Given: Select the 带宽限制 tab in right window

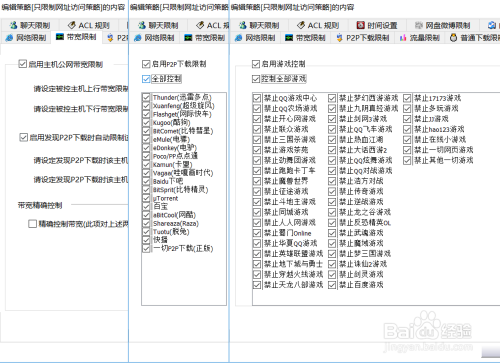Looking at the screenshot, I should coord(305,38).
